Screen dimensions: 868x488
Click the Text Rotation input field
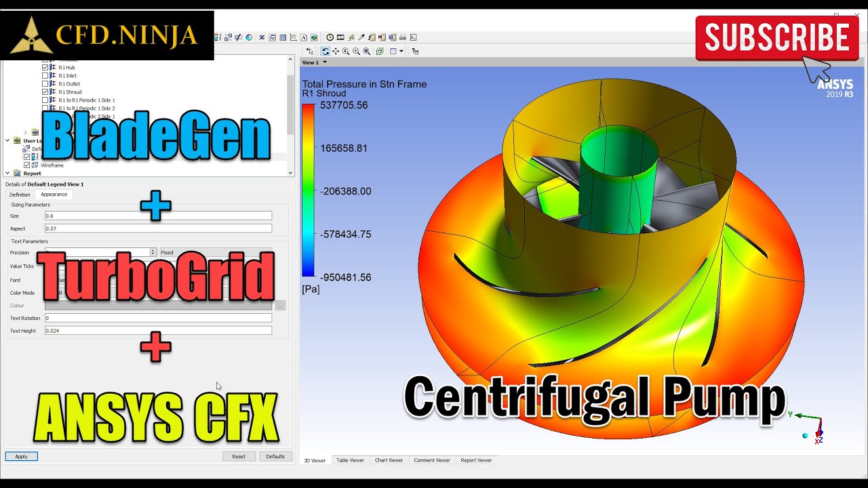coord(158,318)
